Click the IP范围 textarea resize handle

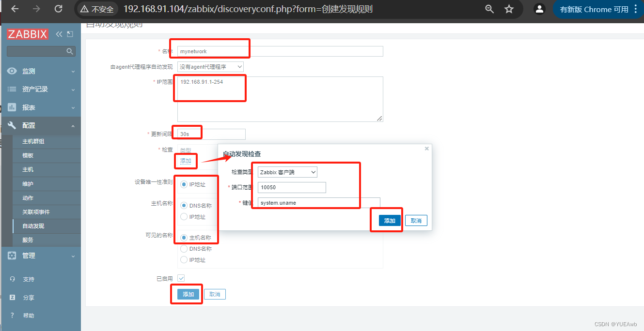tap(380, 119)
